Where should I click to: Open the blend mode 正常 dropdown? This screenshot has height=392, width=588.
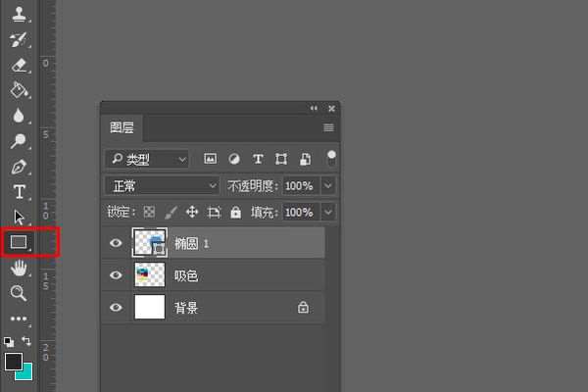tap(162, 185)
